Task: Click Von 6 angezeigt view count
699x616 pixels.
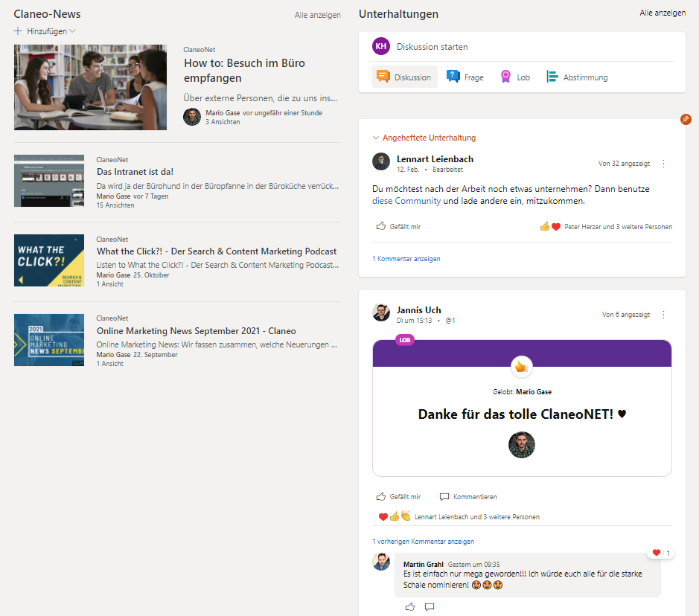Action: point(626,315)
